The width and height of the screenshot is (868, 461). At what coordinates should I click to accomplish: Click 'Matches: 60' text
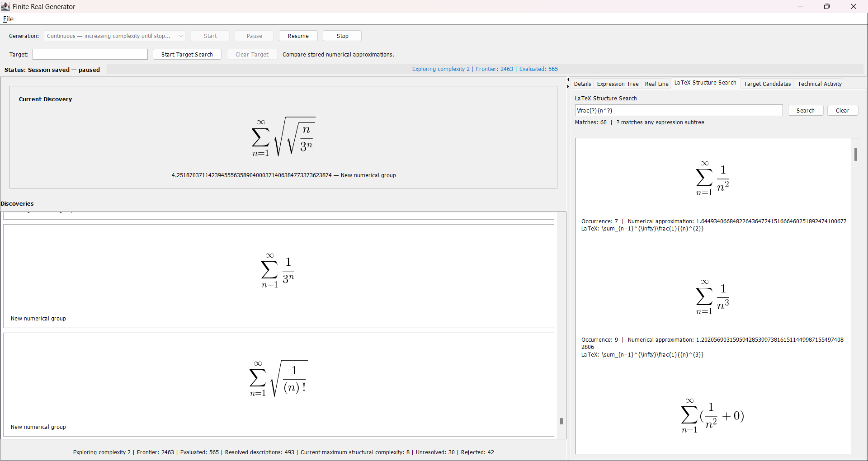coord(590,122)
